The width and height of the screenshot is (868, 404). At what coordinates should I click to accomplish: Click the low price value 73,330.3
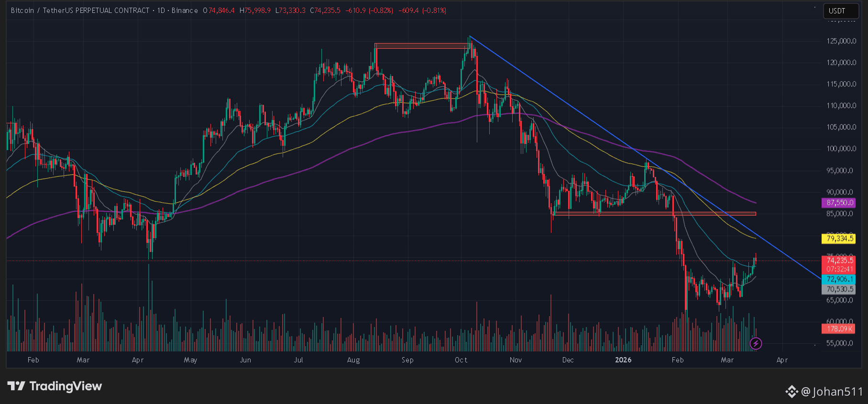293,11
